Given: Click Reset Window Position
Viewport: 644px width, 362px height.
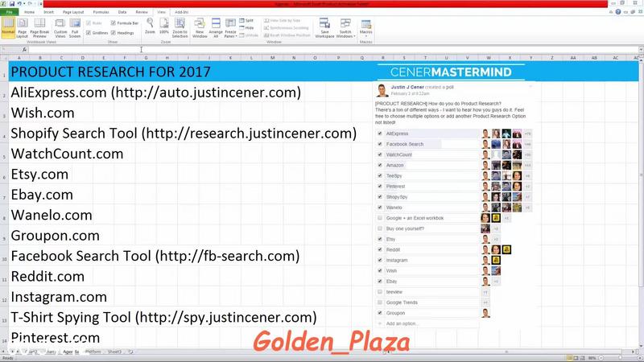Looking at the screenshot, I should (287, 35).
